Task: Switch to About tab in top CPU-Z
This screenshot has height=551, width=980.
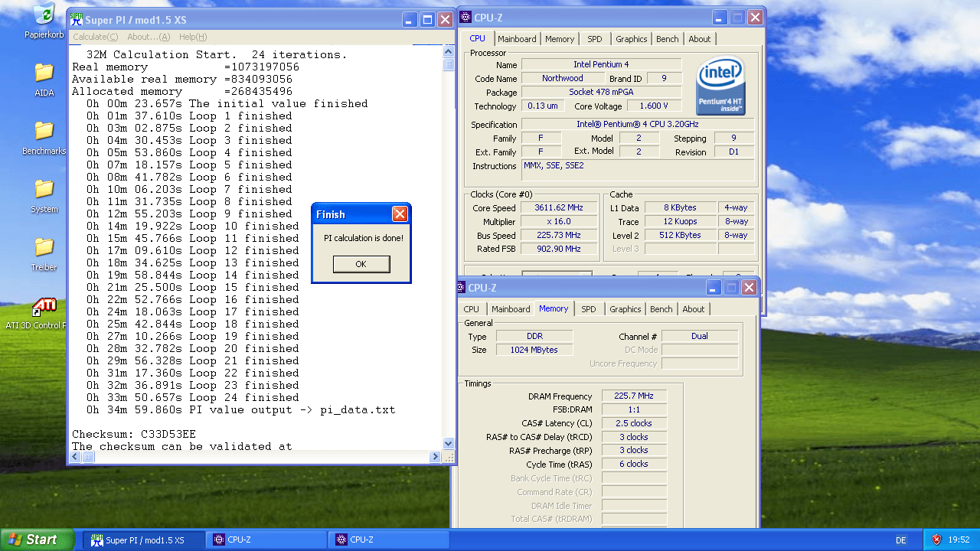Action: 700,39
